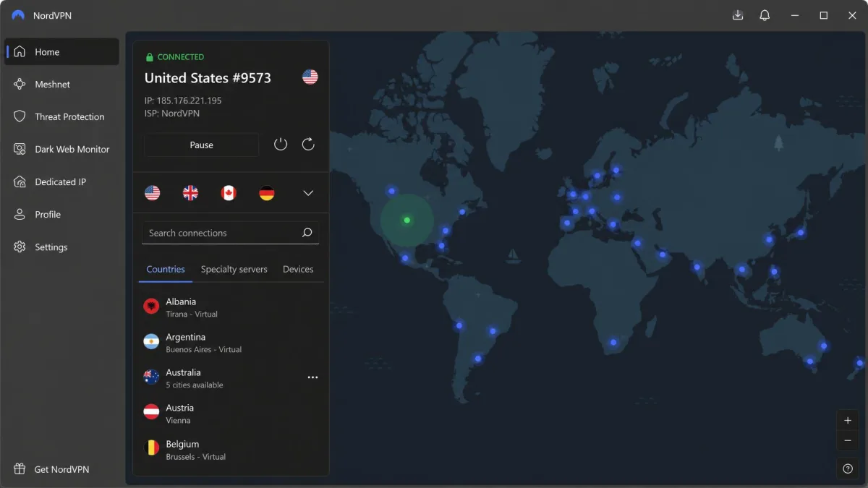Quick connect to Germany flag
This screenshot has height=488, width=868.
click(267, 193)
